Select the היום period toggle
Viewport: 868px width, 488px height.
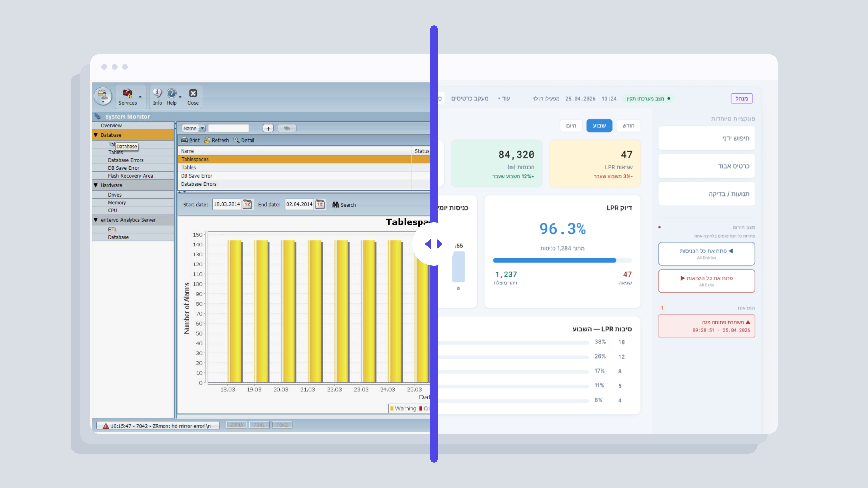(571, 126)
